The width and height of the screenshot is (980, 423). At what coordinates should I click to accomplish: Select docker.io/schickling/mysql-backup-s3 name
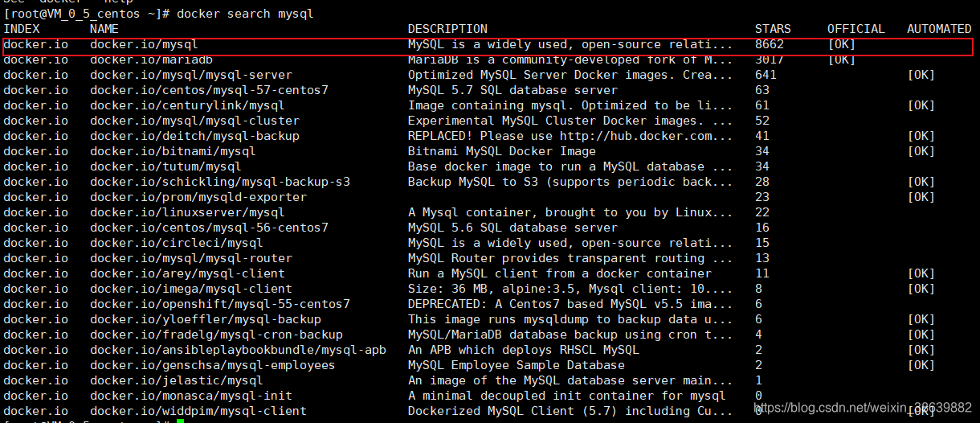220,182
